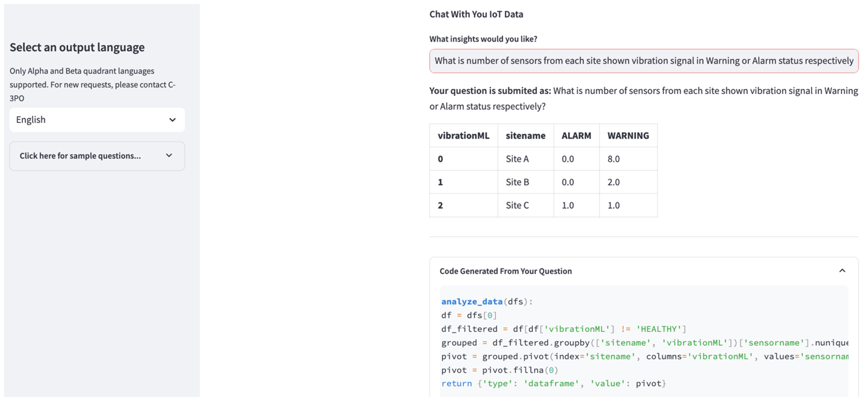Screen dimensions: 868x401
Task: Click the WARNING column header
Action: pyautogui.click(x=628, y=136)
